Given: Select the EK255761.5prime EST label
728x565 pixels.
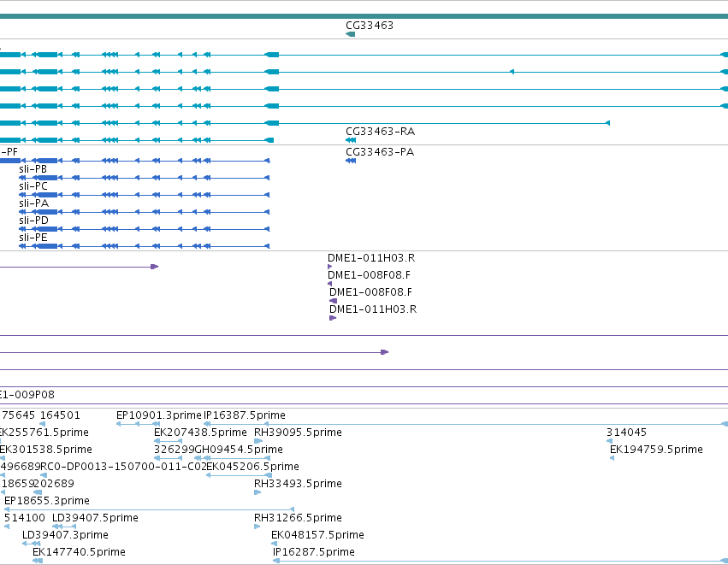Looking at the screenshot, I should [x=44, y=433].
